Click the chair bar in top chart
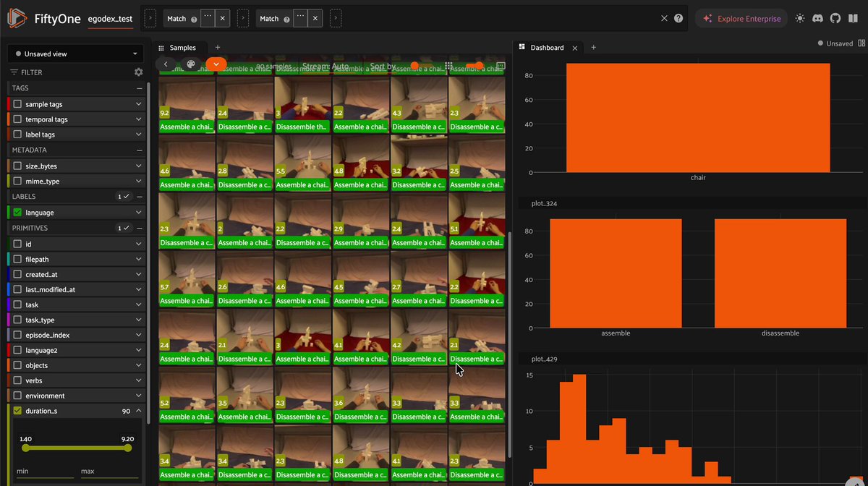Viewport: 868px width, 486px height. click(698, 118)
